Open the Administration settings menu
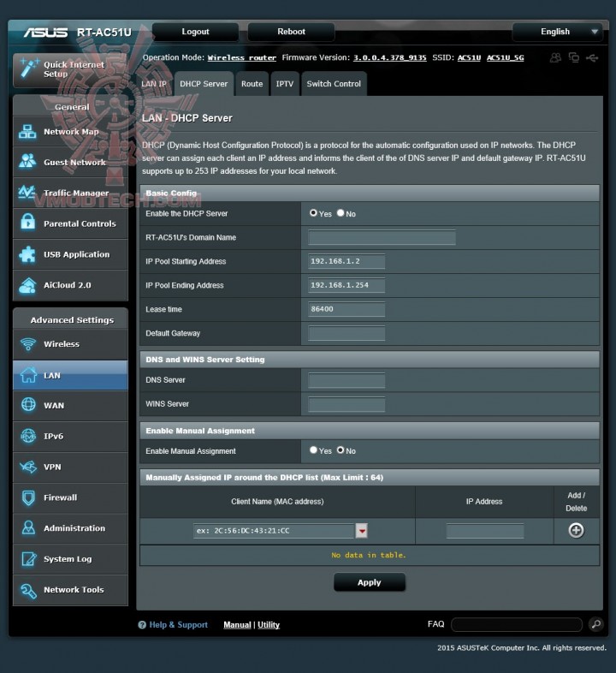This screenshot has width=616, height=673. (x=70, y=528)
